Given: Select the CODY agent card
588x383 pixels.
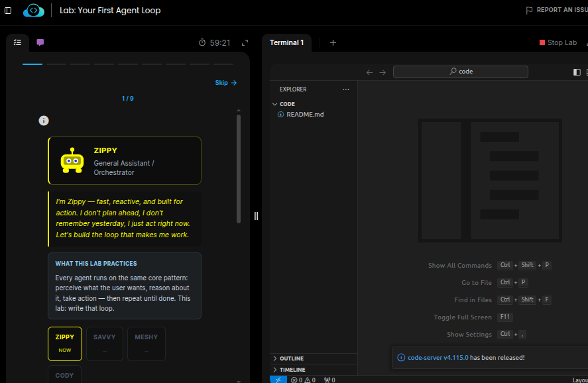Looking at the screenshot, I should tap(64, 374).
